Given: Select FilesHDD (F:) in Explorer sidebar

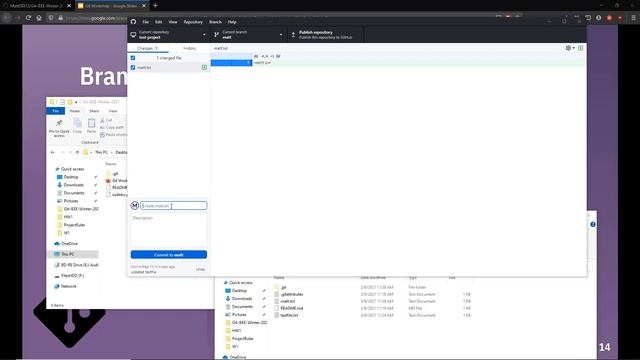Looking at the screenshot, I should click(72, 276).
